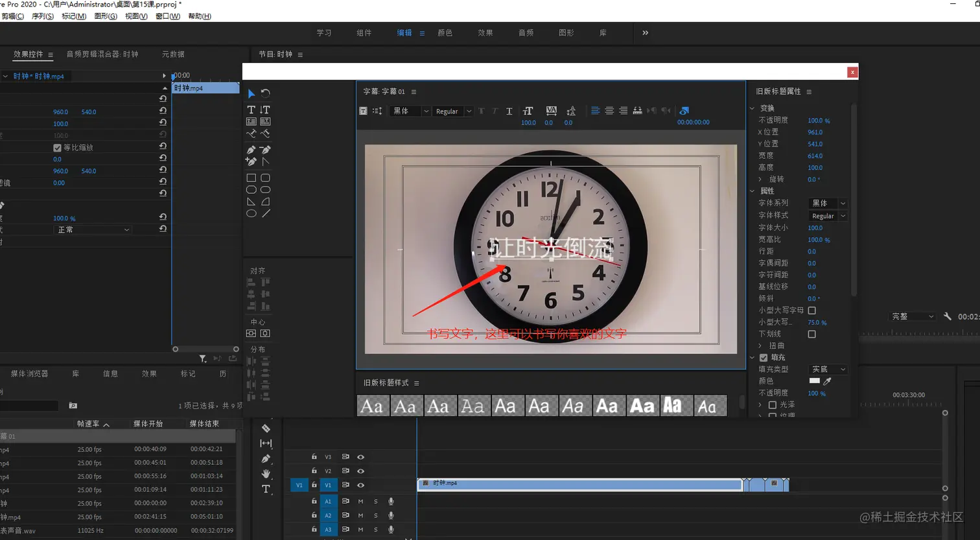Toggle the lock on track V3
The height and width of the screenshot is (540, 980).
pos(314,457)
